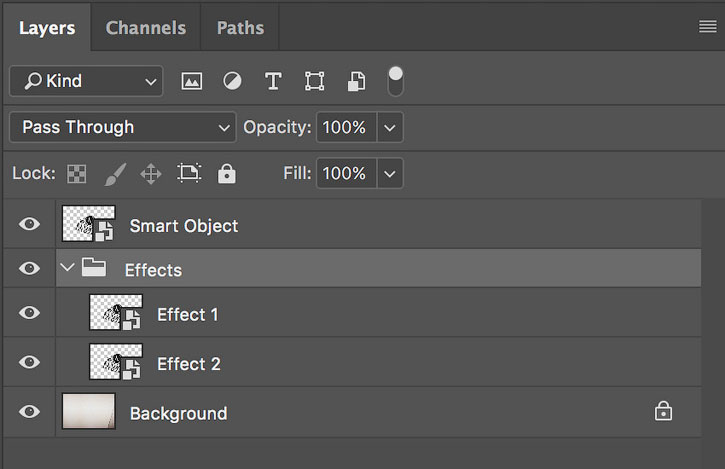
Task: Hide the Effect 2 layer
Action: coord(29,362)
